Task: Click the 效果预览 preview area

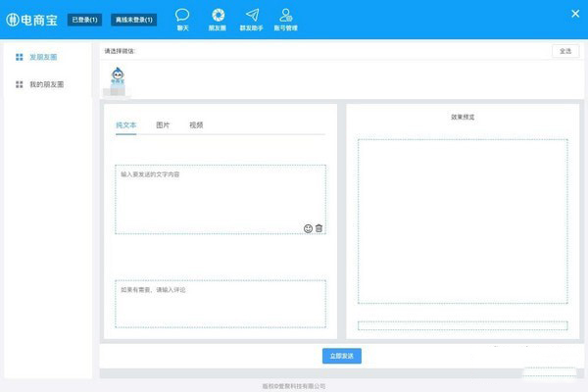Action: pyautogui.click(x=463, y=221)
